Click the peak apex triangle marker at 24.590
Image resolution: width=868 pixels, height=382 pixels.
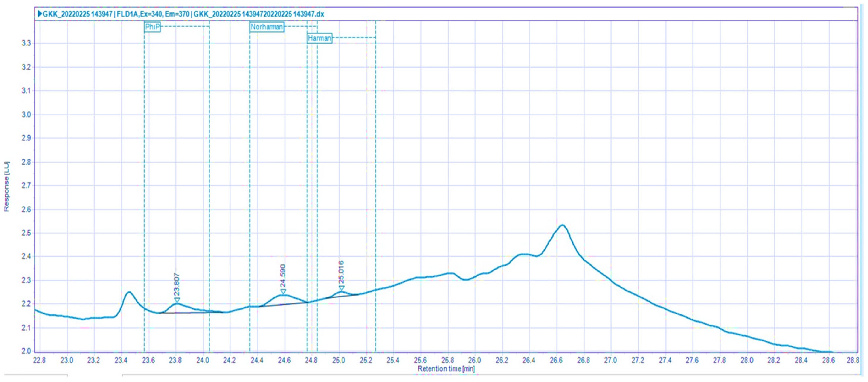283,291
